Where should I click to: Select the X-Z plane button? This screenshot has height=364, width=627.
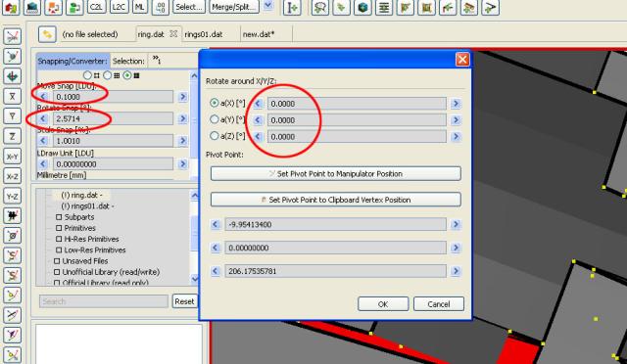[12, 176]
